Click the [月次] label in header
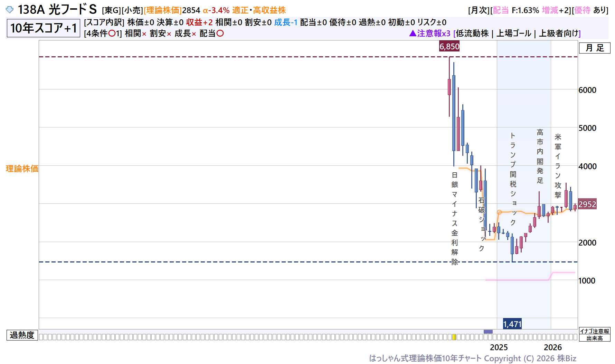This screenshot has width=615, height=364. (479, 10)
